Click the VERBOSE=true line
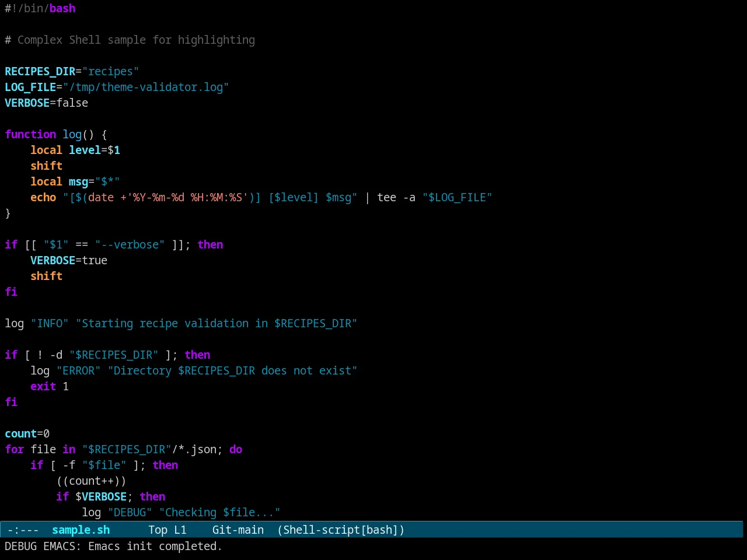Image resolution: width=747 pixels, height=560 pixels. point(69,260)
